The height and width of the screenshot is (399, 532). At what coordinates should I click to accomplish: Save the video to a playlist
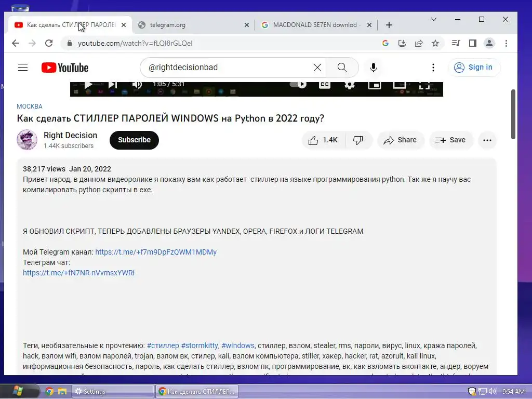coord(450,140)
